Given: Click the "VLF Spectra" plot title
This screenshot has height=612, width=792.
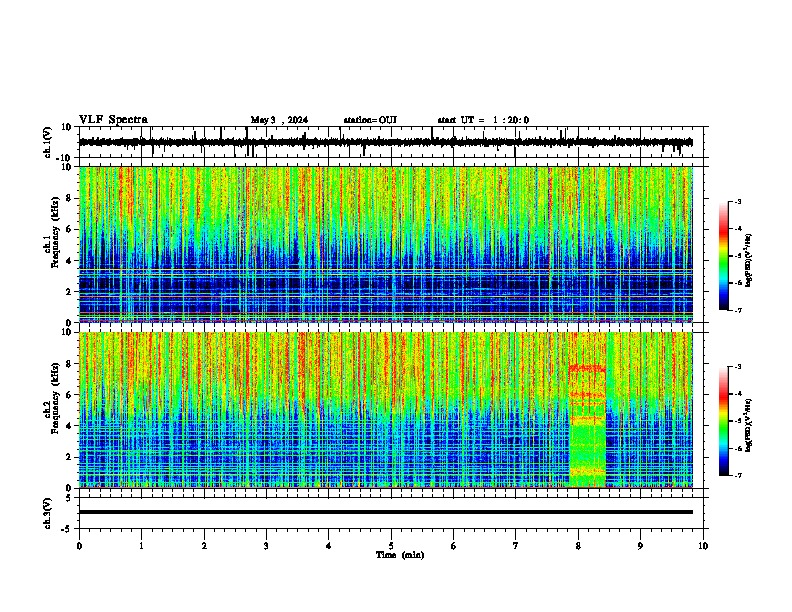Looking at the screenshot, I should click(113, 120).
